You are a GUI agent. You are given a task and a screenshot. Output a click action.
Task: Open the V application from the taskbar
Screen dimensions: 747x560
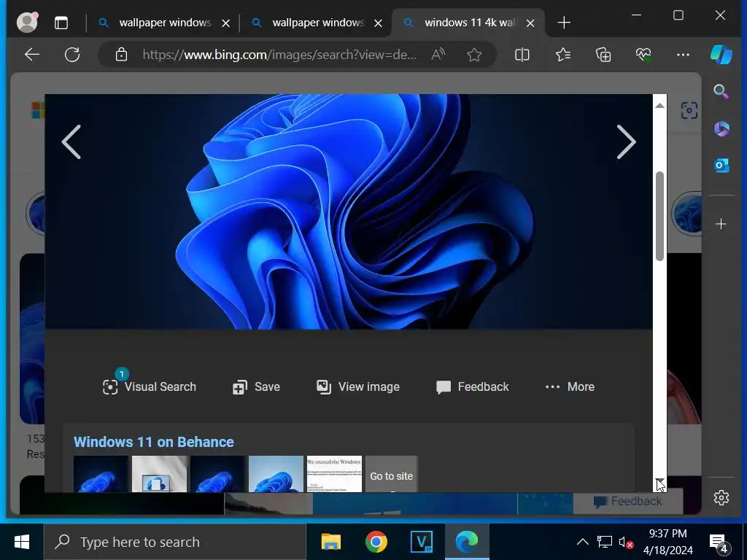(x=422, y=542)
